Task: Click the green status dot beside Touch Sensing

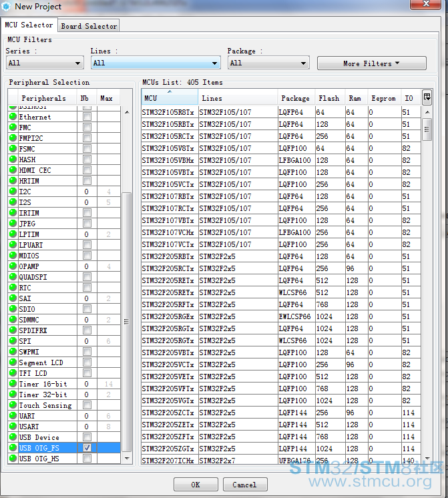Action: (x=13, y=405)
